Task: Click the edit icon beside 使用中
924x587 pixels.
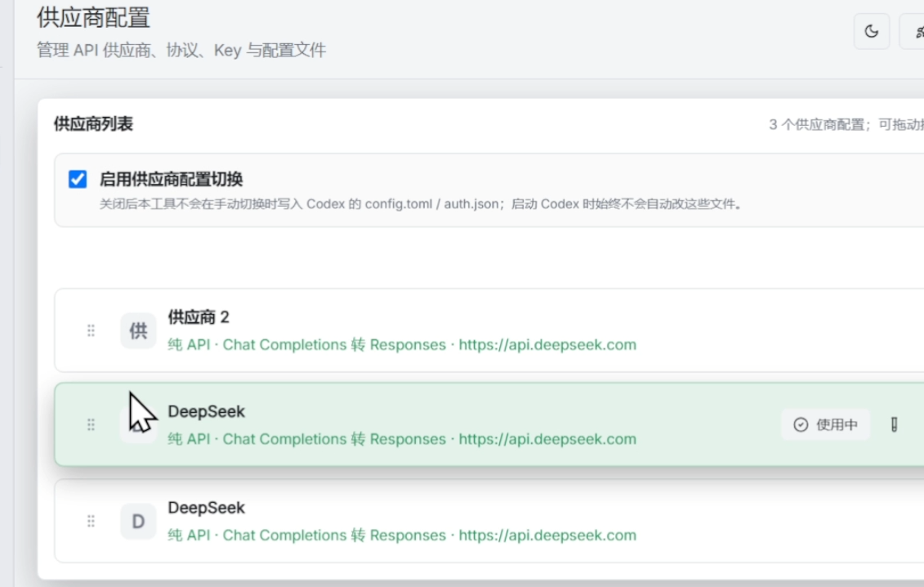Action: coord(894,425)
